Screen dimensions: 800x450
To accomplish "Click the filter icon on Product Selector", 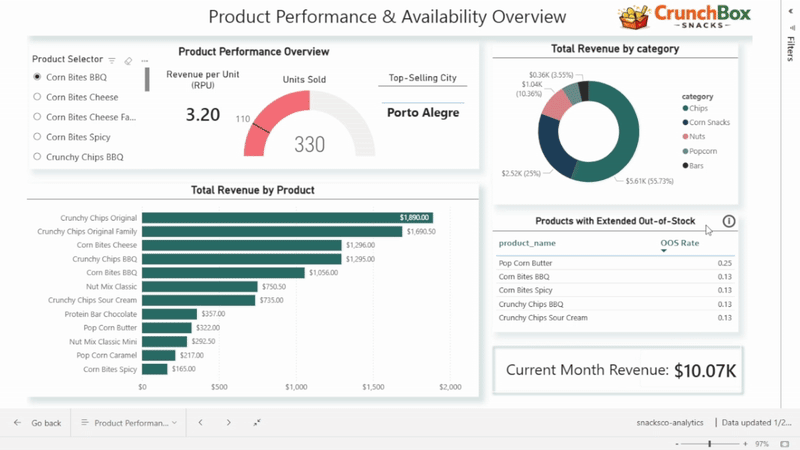I will [x=112, y=61].
